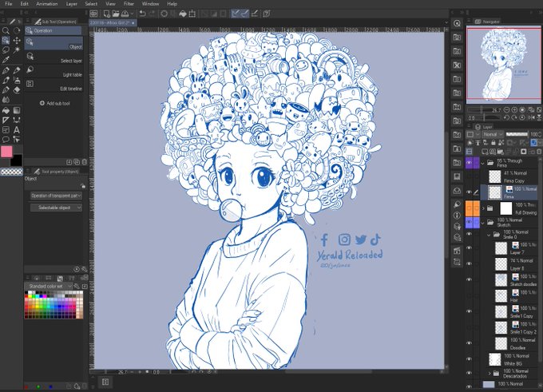Click Add sub tool button
This screenshot has height=392, width=543.
click(55, 103)
